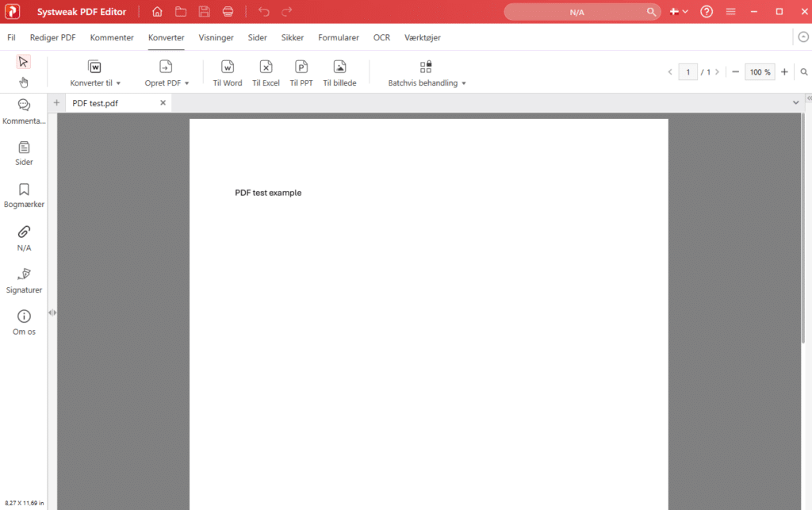Print the document via printer icon
The height and width of the screenshot is (510, 812).
[228, 11]
